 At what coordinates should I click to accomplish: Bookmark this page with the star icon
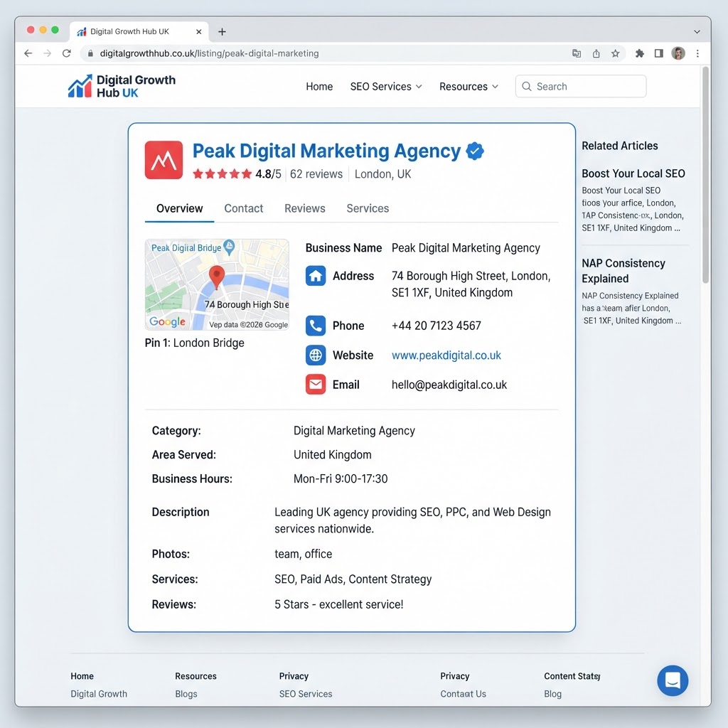pos(616,53)
